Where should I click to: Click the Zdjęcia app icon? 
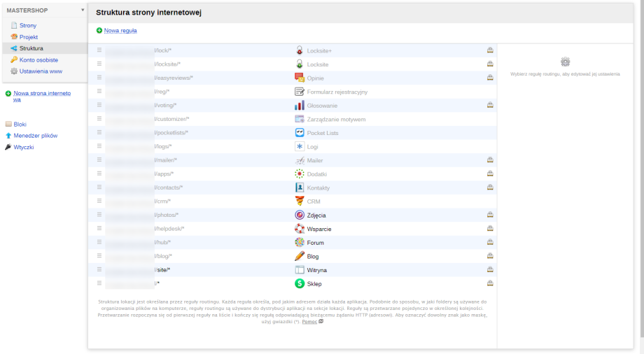click(300, 215)
